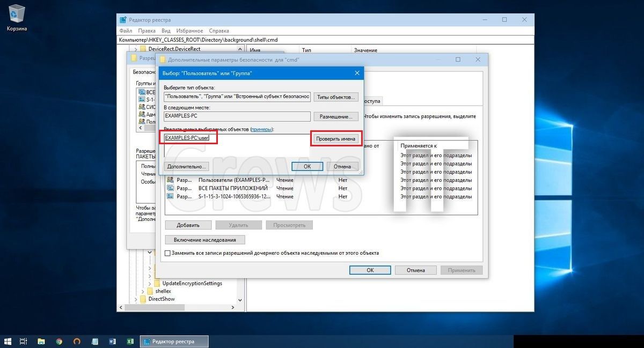
Task: Click the Применяется к column header
Action: (x=419, y=146)
